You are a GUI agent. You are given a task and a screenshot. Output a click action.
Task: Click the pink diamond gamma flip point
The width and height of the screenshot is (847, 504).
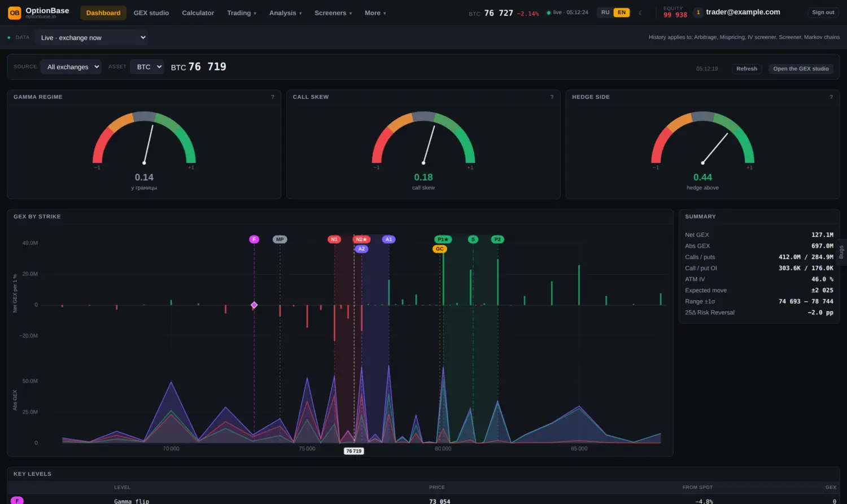pyautogui.click(x=254, y=305)
